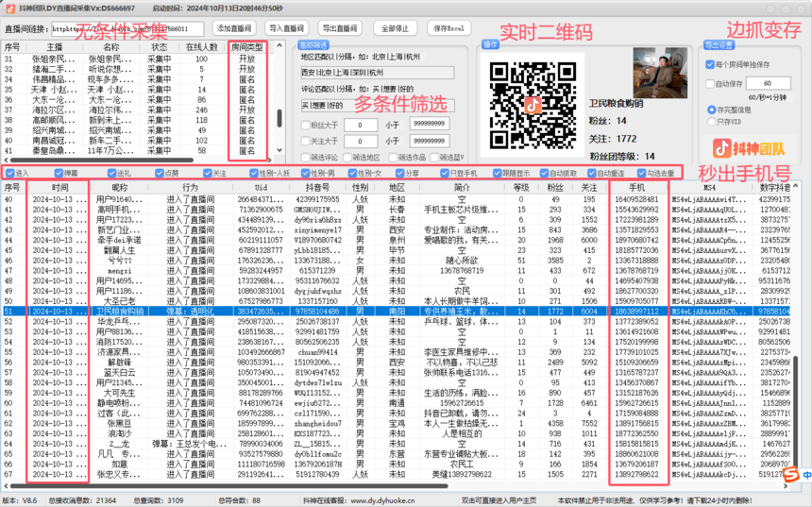Viewport: 812px width, 507px height.
Task: Toggle the 性别-人妖 checkbox
Action: click(x=254, y=173)
